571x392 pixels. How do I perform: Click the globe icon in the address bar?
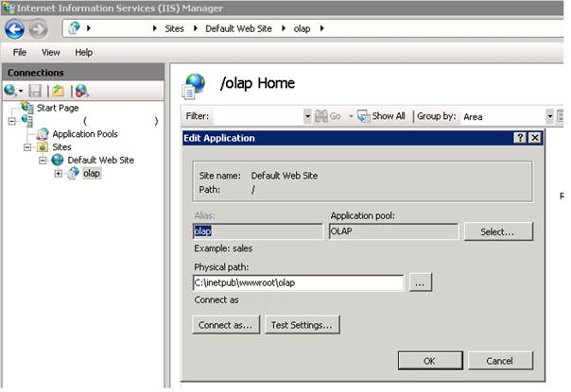tap(75, 28)
